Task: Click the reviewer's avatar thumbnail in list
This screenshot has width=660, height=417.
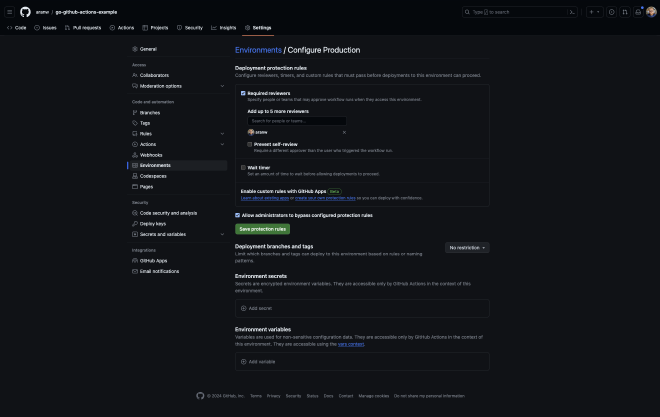Action: [251, 132]
